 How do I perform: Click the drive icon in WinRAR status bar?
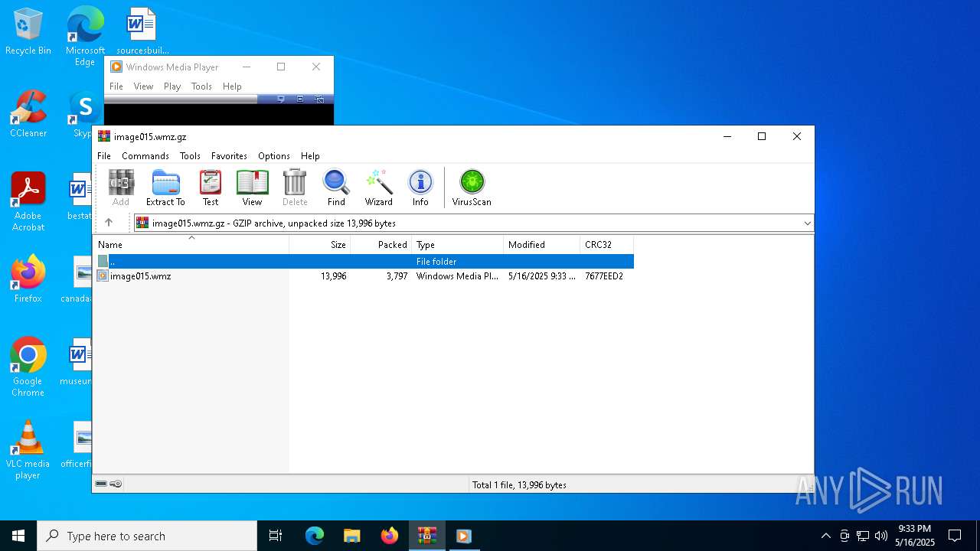[x=101, y=484]
